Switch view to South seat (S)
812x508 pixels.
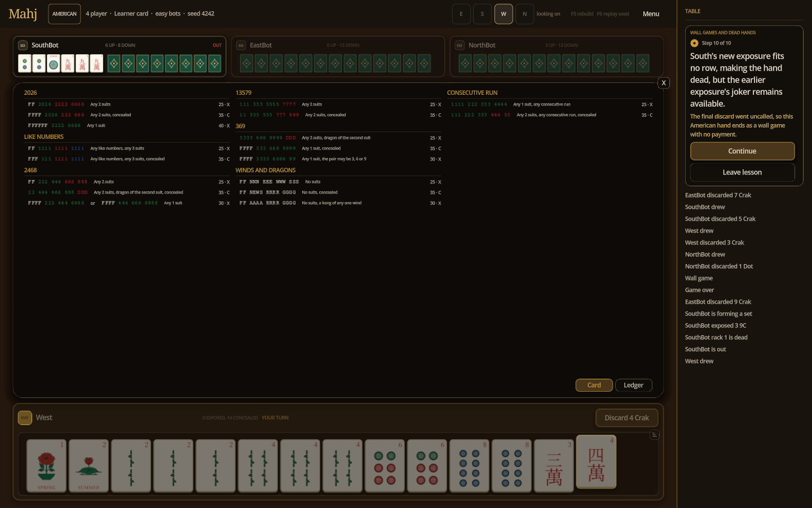(x=482, y=14)
